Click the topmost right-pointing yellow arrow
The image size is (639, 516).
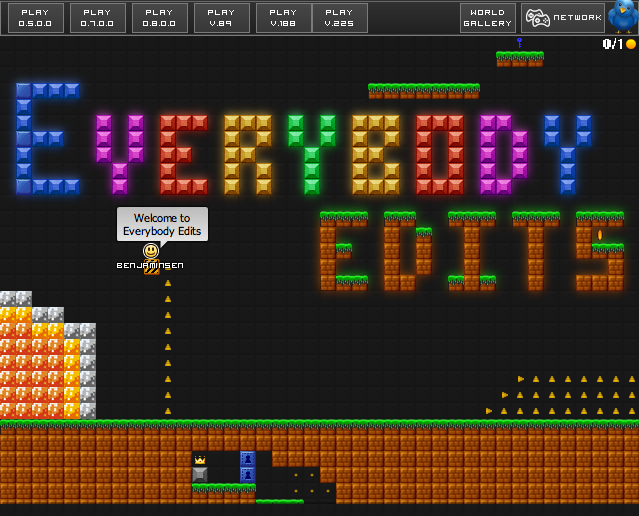[521, 379]
